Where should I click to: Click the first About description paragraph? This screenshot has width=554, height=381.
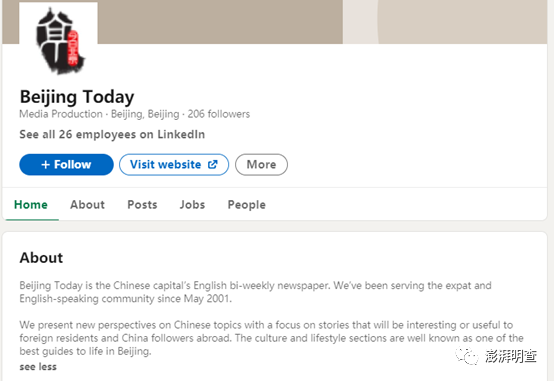point(255,292)
